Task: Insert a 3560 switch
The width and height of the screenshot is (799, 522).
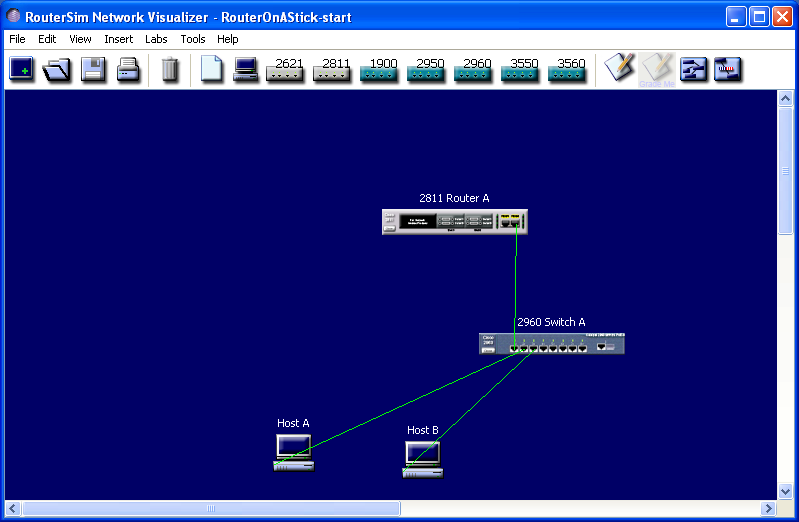Action: tap(566, 69)
